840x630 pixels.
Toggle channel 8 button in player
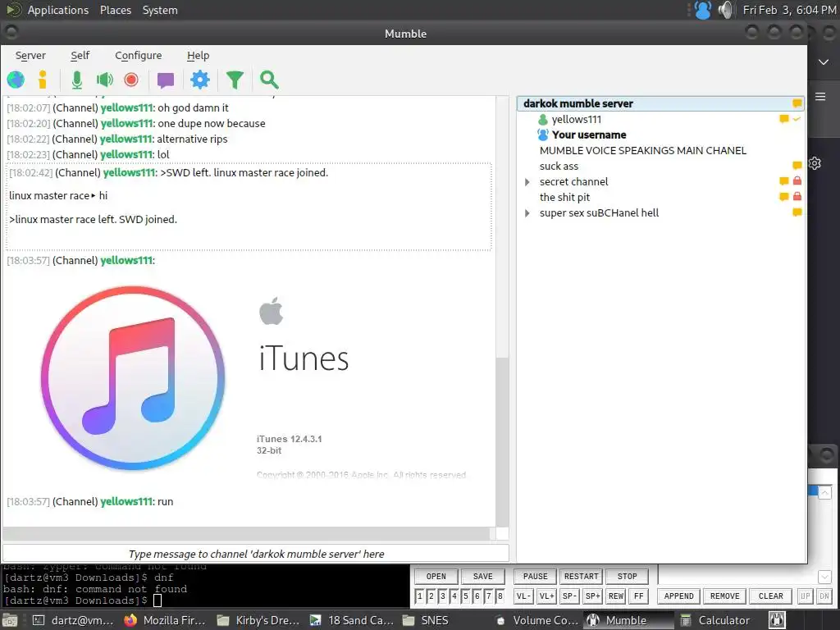pyautogui.click(x=500, y=596)
